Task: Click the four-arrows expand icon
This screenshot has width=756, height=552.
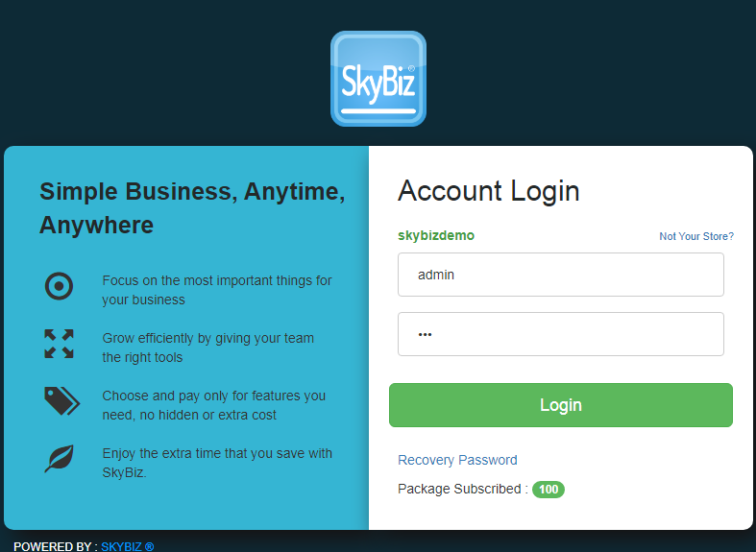Action: click(x=59, y=344)
